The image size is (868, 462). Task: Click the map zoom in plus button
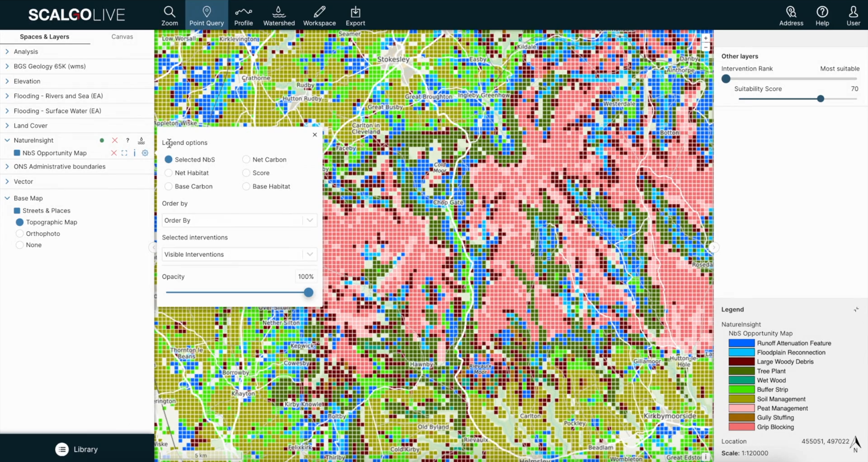tap(706, 38)
